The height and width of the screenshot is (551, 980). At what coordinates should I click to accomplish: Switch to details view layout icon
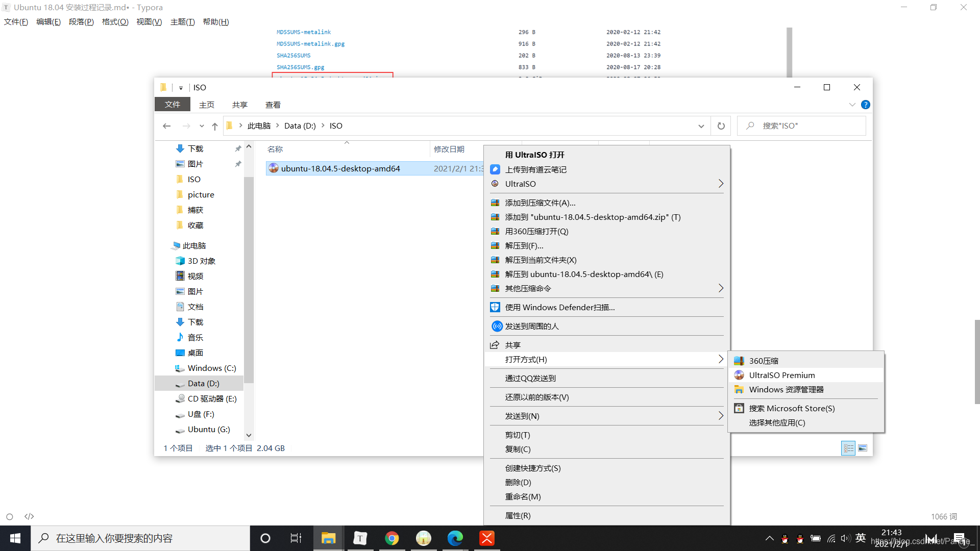click(x=848, y=448)
